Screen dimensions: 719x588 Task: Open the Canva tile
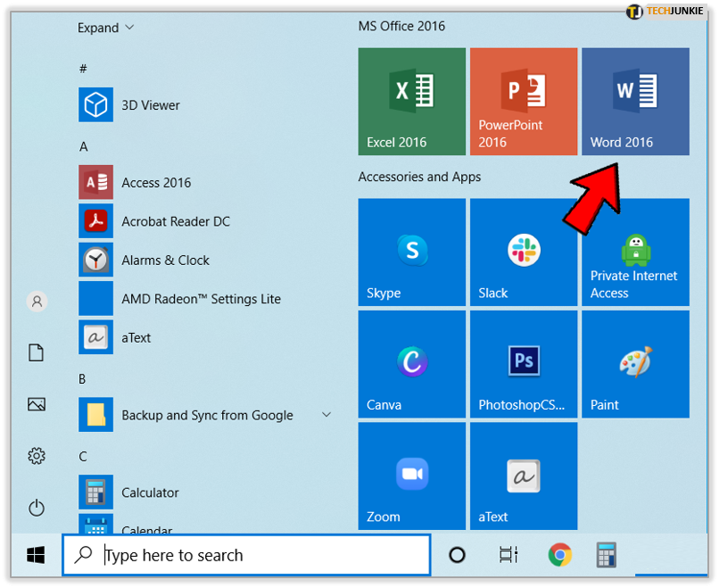(412, 364)
